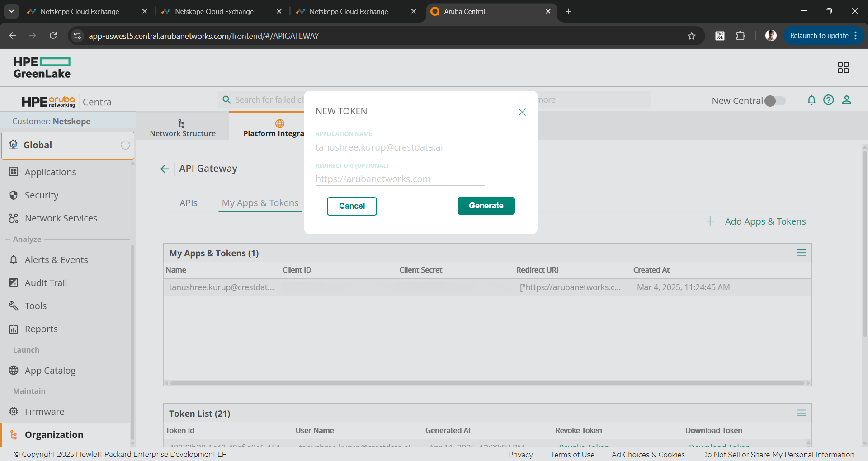This screenshot has height=461, width=868.
Task: Click Relaunch to update button
Action: click(x=823, y=36)
